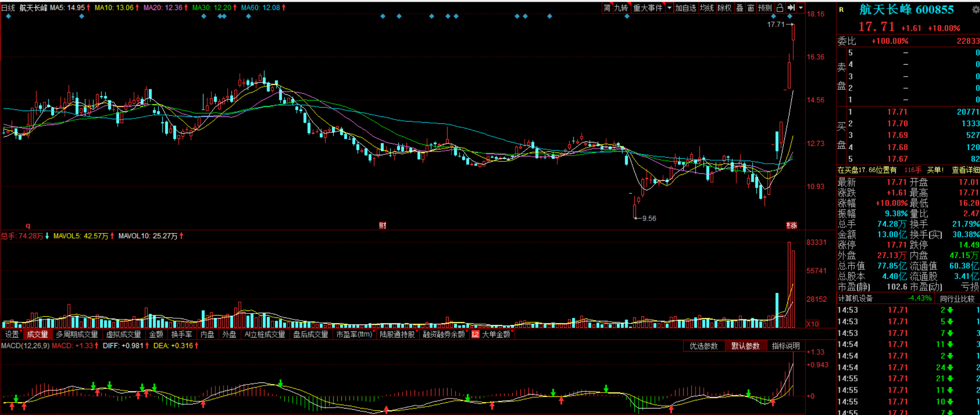
Task: Expand the 重大事件 dropdown arrow
Action: 669,8
